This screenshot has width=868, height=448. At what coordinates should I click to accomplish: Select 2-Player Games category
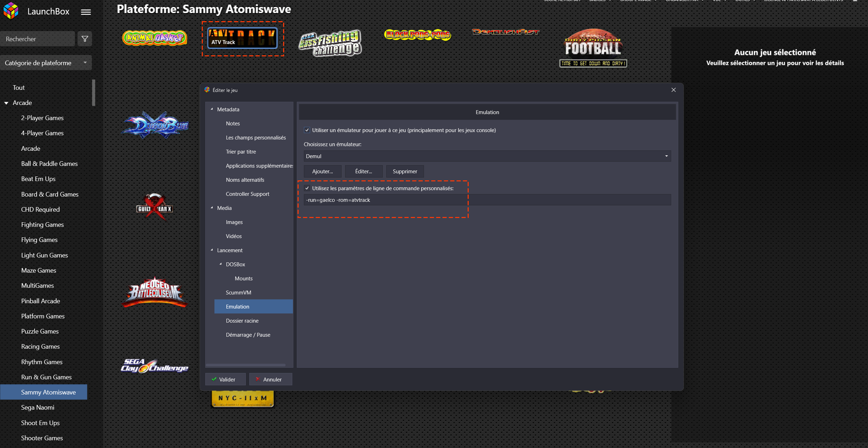42,118
